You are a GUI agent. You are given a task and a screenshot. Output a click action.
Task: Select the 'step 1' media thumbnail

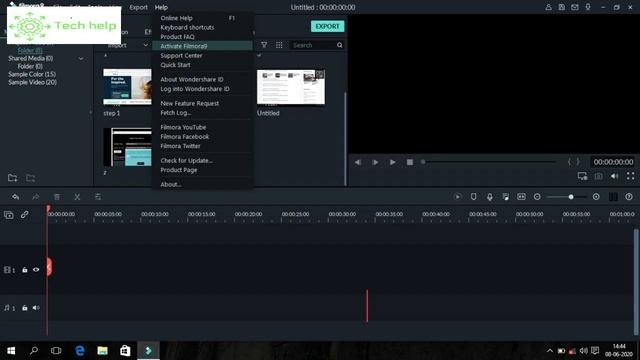coord(127,87)
